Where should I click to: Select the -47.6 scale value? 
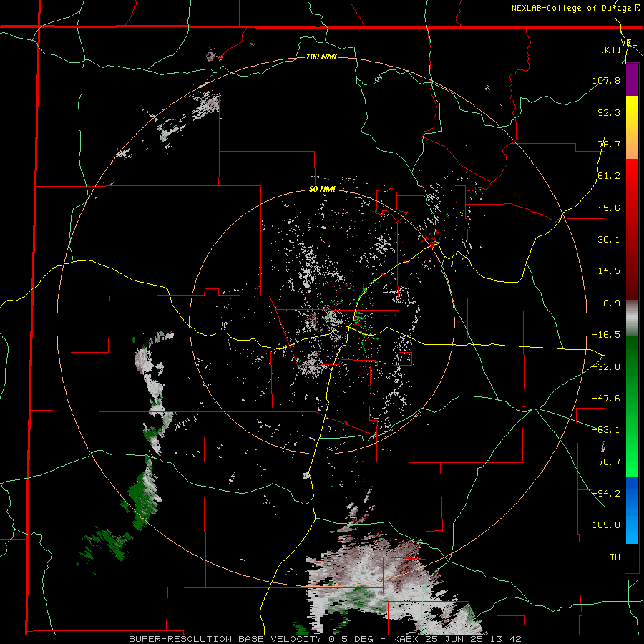pyautogui.click(x=606, y=399)
